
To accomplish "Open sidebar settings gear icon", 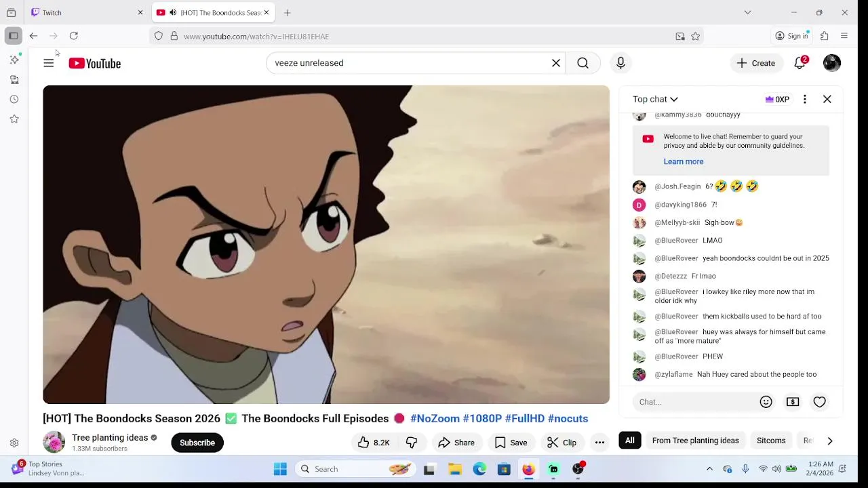I will tap(14, 443).
